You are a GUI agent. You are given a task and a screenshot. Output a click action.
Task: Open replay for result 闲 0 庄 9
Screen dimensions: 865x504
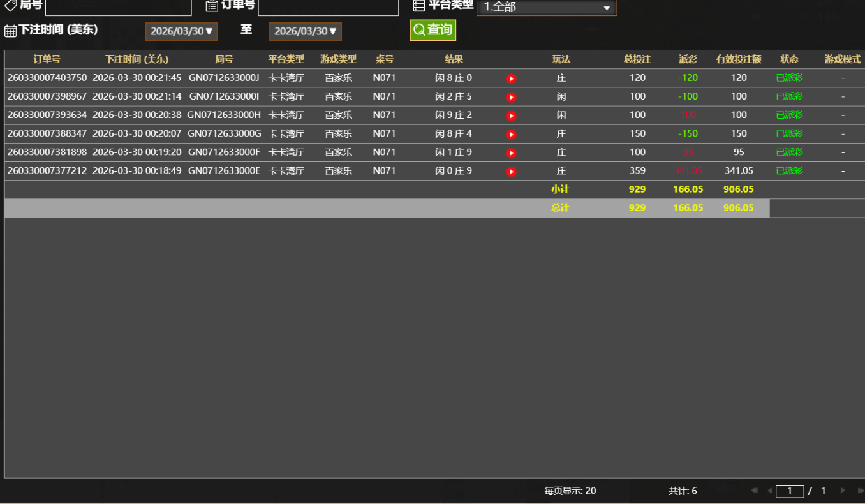coord(510,170)
